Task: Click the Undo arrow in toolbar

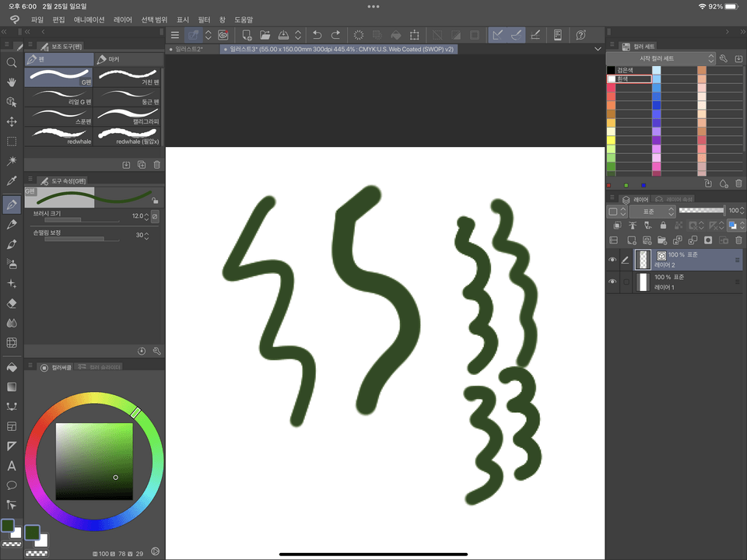Action: pos(317,35)
